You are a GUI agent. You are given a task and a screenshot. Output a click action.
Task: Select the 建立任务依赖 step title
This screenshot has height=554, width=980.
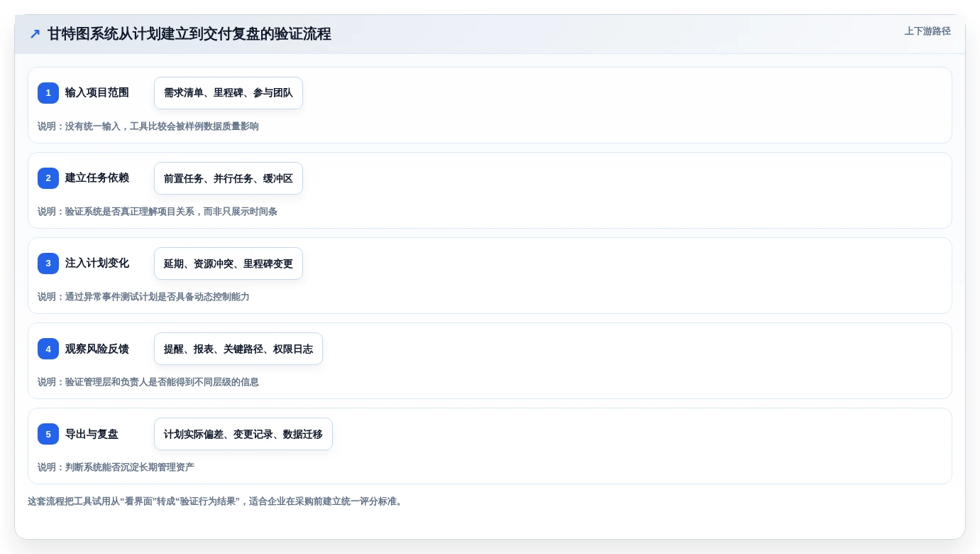pos(97,178)
